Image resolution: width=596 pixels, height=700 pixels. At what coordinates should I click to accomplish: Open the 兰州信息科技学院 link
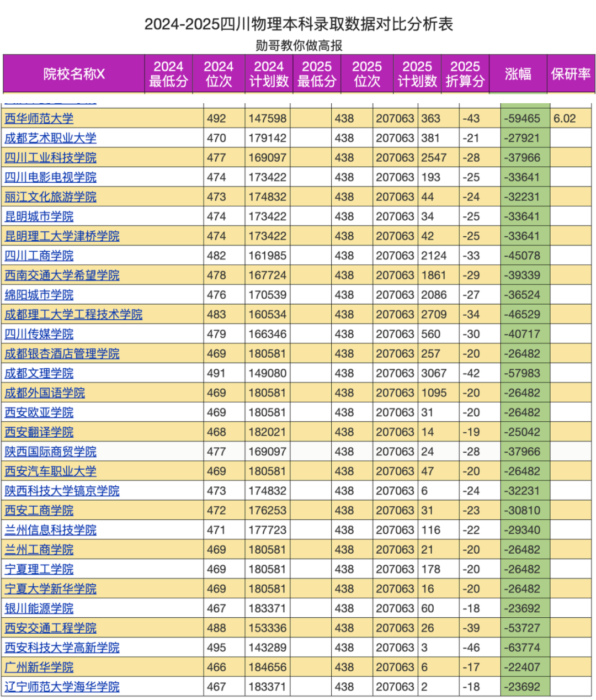pyautogui.click(x=50, y=530)
